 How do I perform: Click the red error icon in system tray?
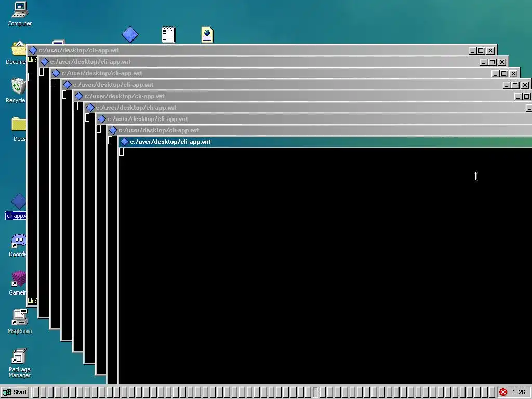pyautogui.click(x=503, y=392)
